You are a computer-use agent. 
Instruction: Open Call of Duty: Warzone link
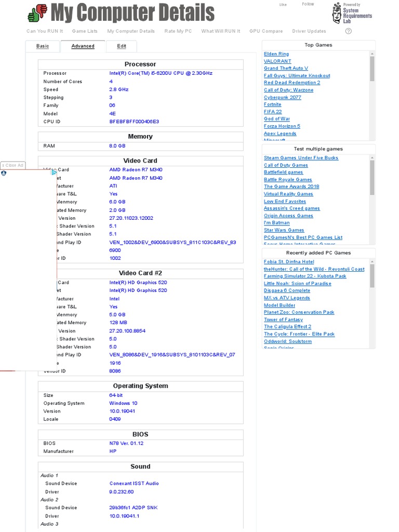point(289,90)
